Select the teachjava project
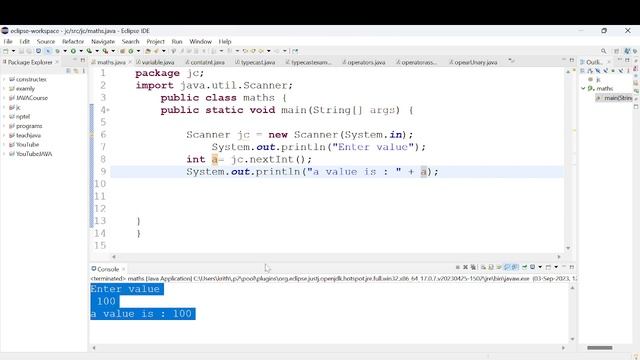 coord(25,135)
